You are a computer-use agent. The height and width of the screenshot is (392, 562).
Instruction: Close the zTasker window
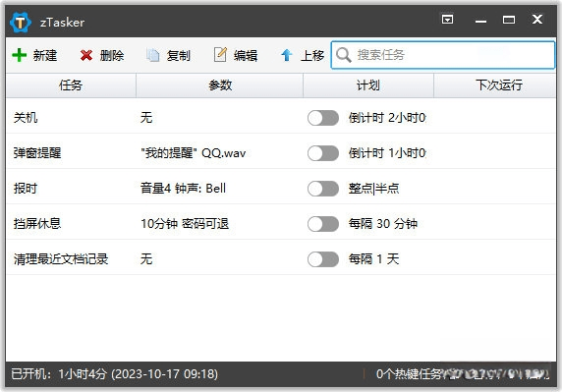pyautogui.click(x=536, y=19)
